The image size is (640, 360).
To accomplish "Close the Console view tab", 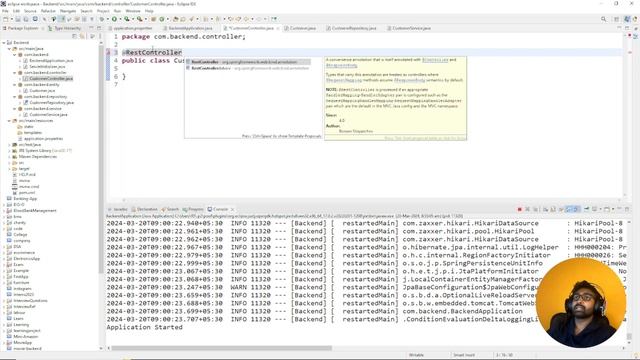I will (x=233, y=209).
